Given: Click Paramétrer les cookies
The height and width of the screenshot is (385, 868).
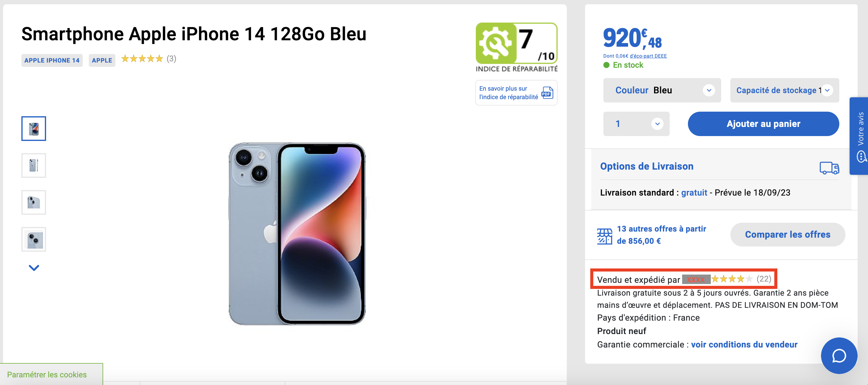Looking at the screenshot, I should pyautogui.click(x=47, y=375).
